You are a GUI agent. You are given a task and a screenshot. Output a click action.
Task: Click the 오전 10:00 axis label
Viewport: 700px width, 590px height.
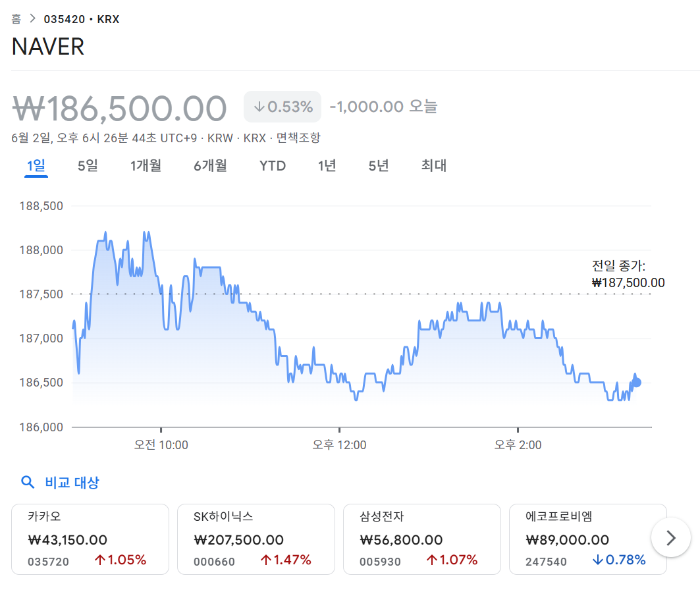(x=161, y=445)
